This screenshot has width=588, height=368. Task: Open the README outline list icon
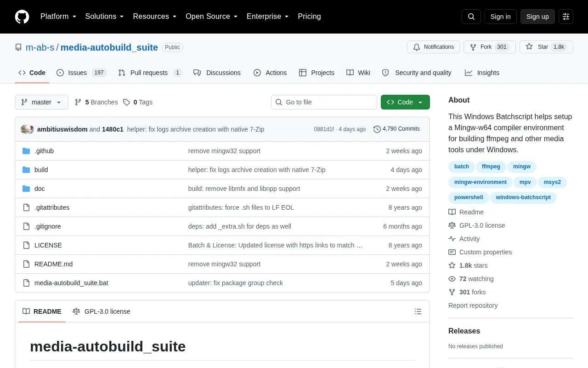(x=418, y=311)
